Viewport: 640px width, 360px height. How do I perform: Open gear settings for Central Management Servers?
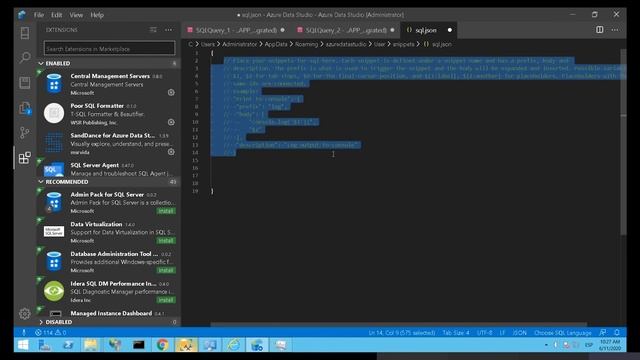point(171,93)
